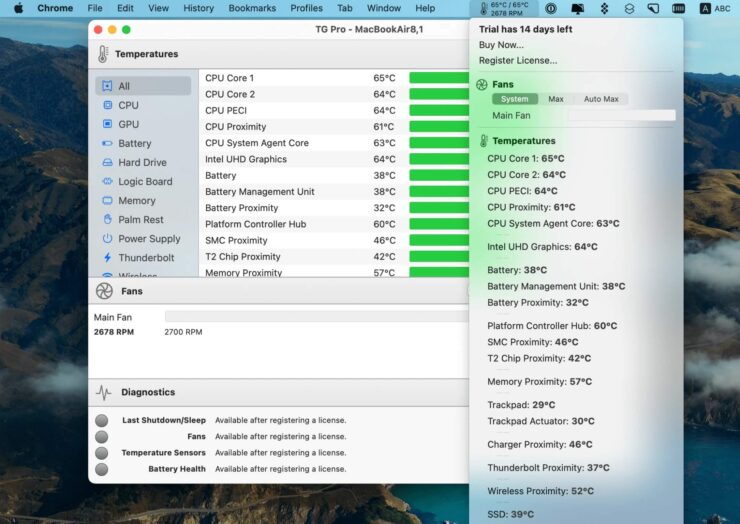Select the CPU category in sidebar
The height and width of the screenshot is (524, 740).
pyautogui.click(x=128, y=105)
